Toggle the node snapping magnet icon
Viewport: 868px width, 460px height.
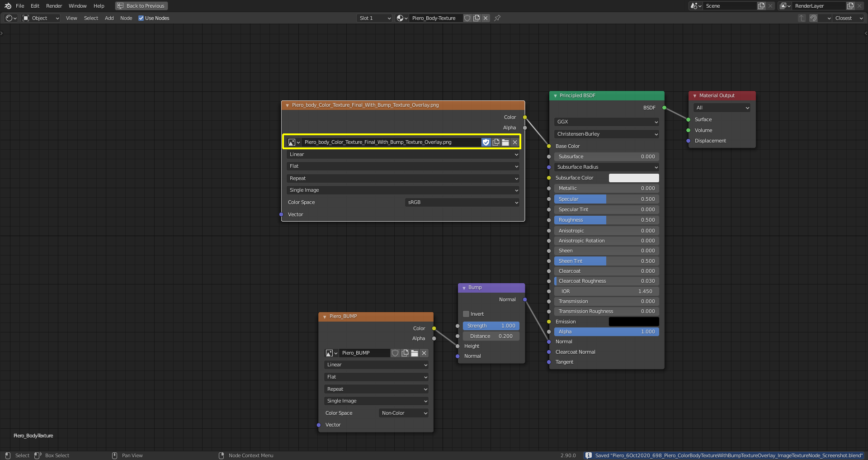pos(813,18)
